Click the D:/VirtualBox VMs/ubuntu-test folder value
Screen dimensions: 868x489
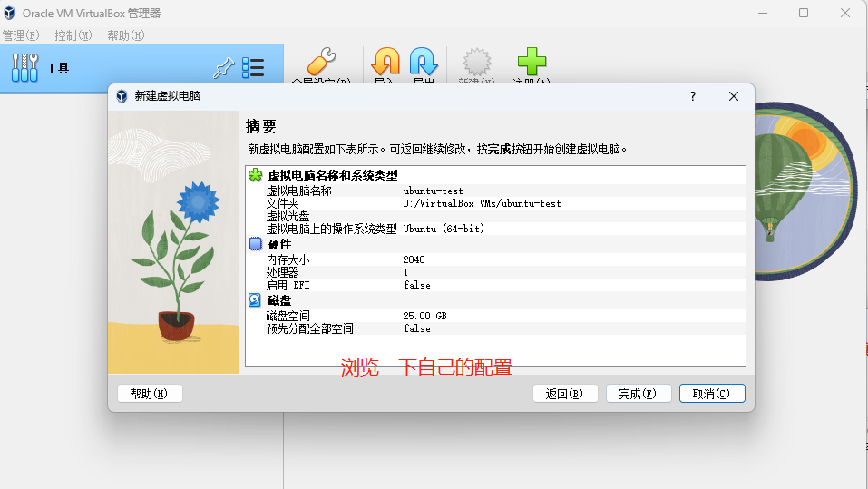pyautogui.click(x=482, y=204)
